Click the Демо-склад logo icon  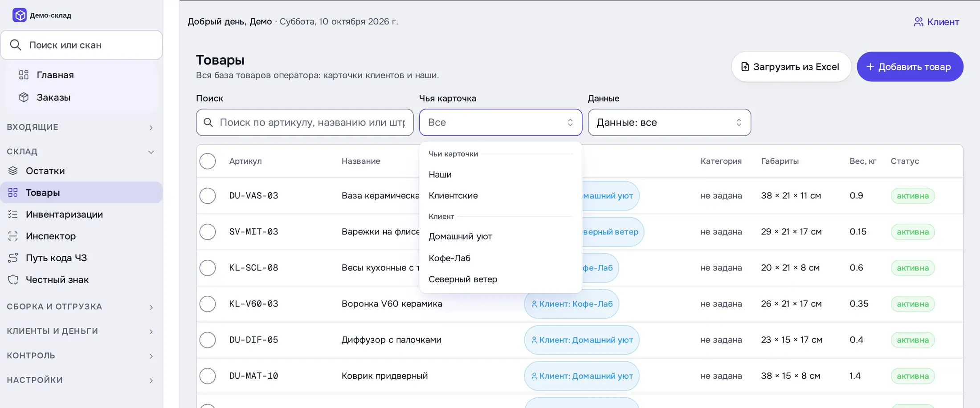click(19, 15)
